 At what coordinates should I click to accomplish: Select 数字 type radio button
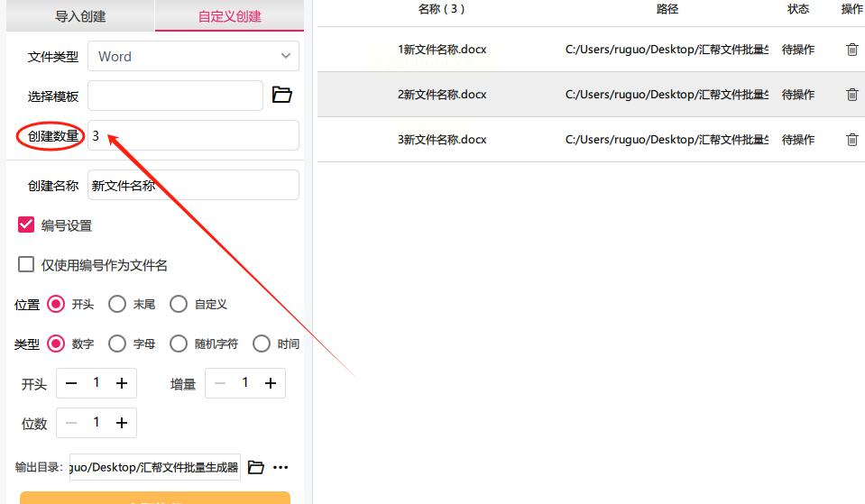(56, 344)
